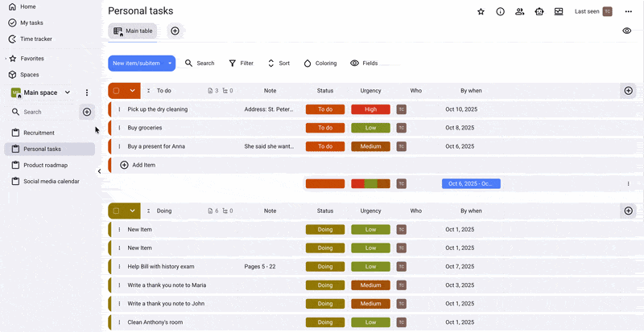Open Fields visibility settings
Viewport: 644px width, 332px height.
(364, 64)
